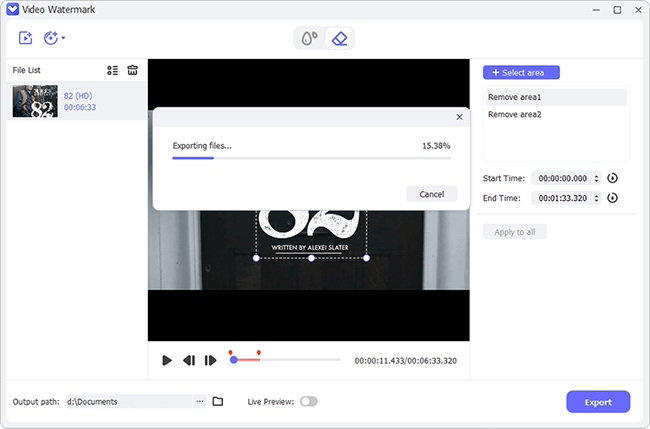Cancel the file export
The height and width of the screenshot is (429, 650).
432,194
